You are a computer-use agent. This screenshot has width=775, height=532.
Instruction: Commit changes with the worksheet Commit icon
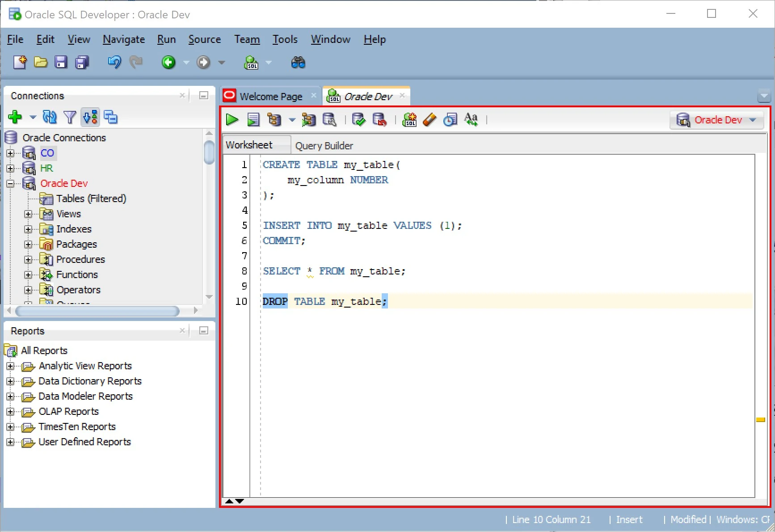click(358, 120)
